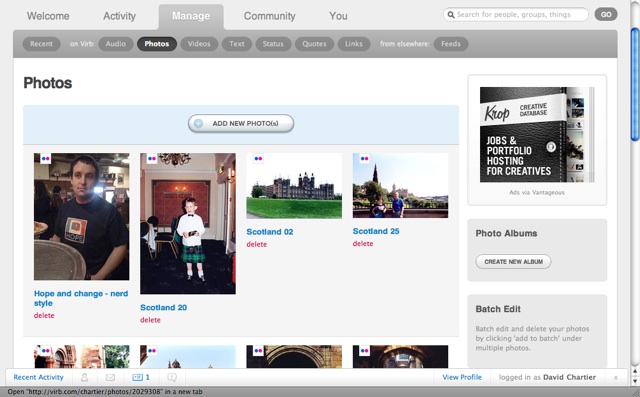This screenshot has width=640, height=397.
Task: Open the 'Hope and change - nerd style' link
Action: pos(81,298)
